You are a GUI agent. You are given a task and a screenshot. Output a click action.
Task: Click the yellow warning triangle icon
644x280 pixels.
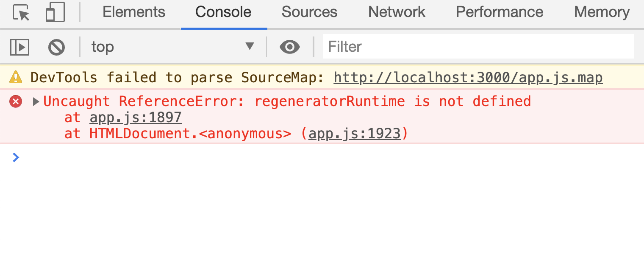coord(16,77)
